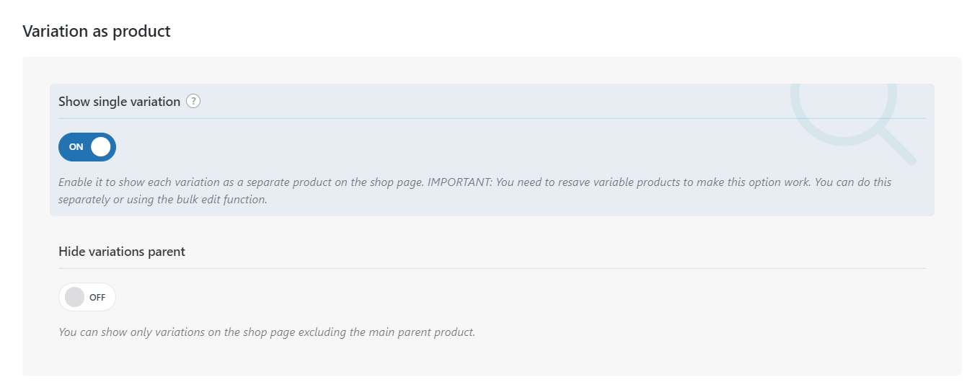The height and width of the screenshot is (390, 980).
Task: Click the line under "Hide variations parent"
Action: [492, 268]
